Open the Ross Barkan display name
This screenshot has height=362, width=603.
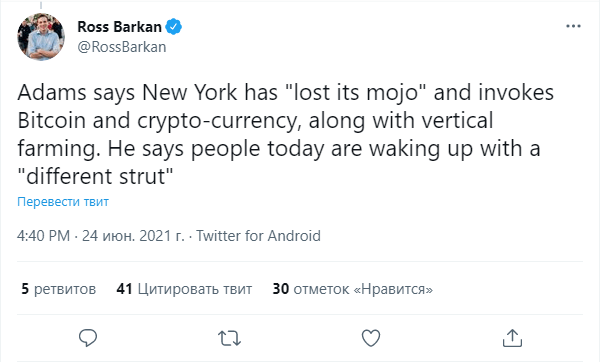point(119,27)
